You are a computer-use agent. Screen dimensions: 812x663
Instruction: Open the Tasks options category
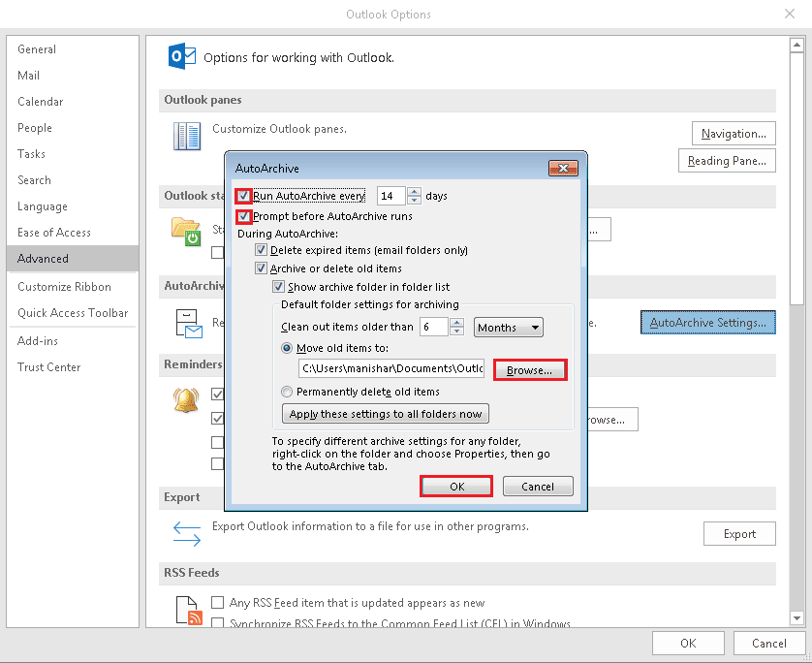(x=73, y=154)
